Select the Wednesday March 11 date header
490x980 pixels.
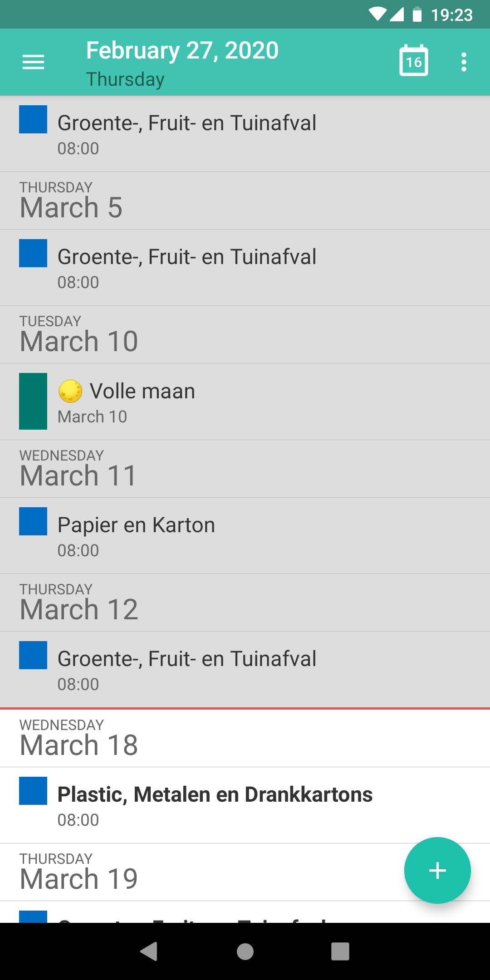click(x=78, y=469)
